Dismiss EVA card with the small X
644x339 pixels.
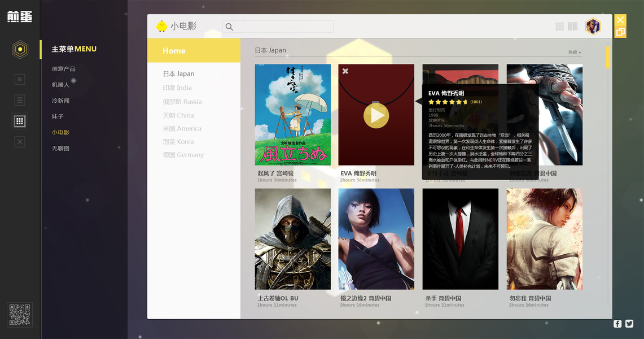pos(345,71)
